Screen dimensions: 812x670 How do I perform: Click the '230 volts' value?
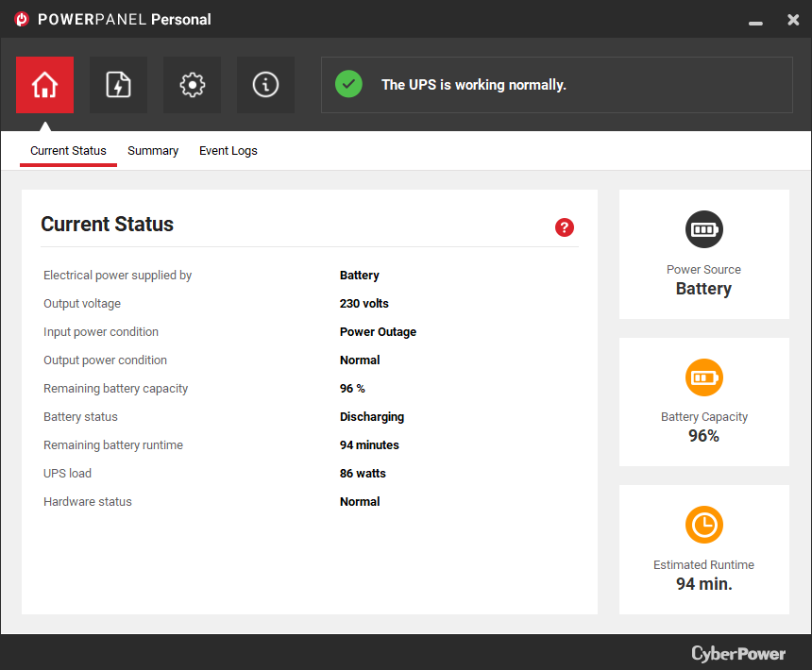click(364, 304)
